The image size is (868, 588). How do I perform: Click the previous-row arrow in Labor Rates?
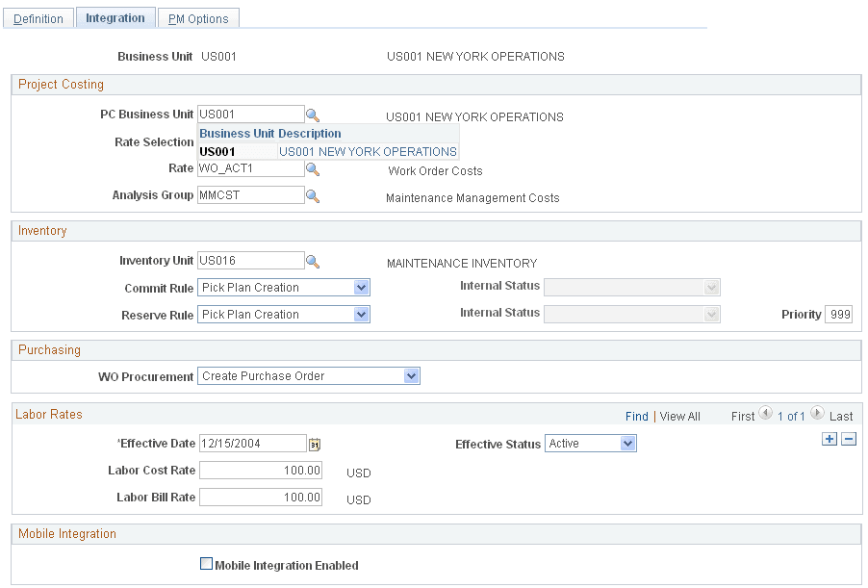(x=766, y=416)
